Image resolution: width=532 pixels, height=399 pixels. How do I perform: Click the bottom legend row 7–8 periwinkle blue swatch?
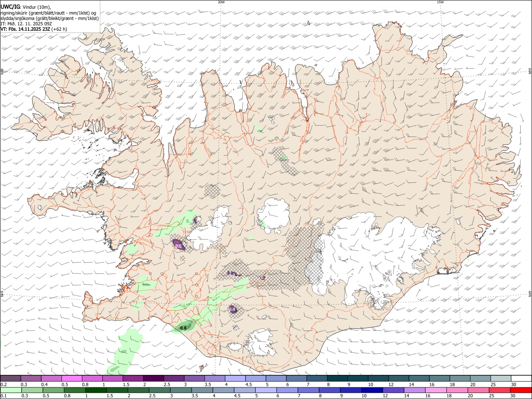click(308, 390)
